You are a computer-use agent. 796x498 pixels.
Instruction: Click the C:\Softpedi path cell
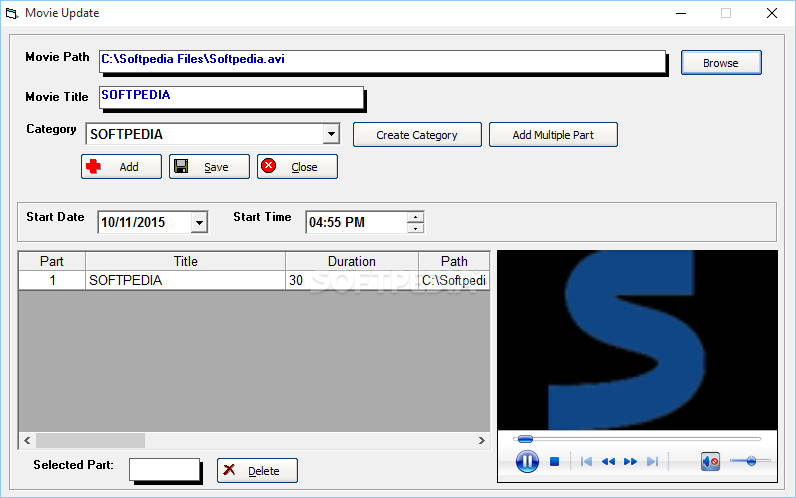coord(454,280)
